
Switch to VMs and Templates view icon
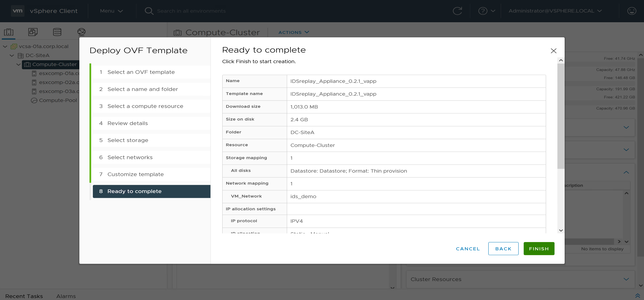(x=33, y=32)
